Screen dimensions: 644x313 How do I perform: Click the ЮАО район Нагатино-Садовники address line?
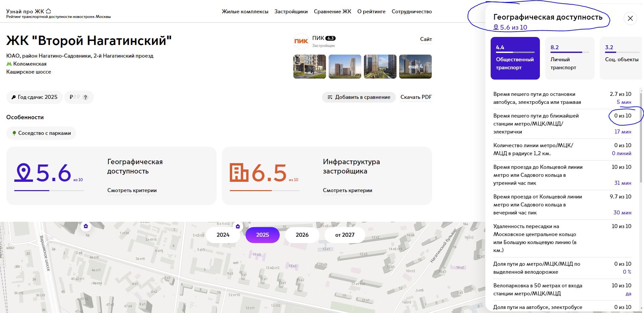coord(80,56)
